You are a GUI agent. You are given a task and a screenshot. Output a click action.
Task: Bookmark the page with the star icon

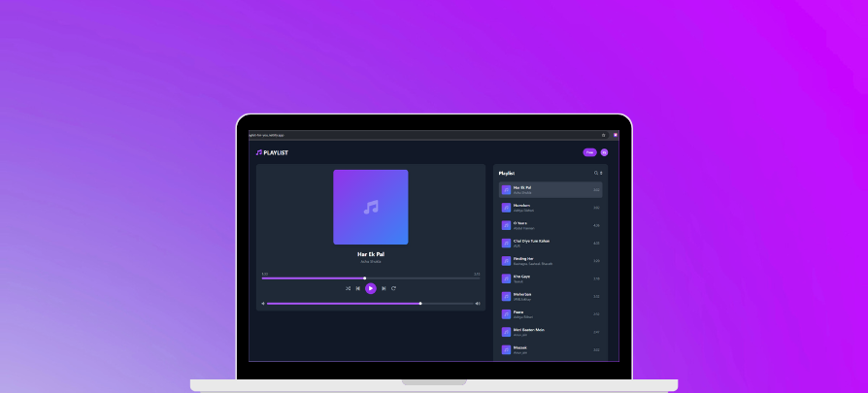603,135
